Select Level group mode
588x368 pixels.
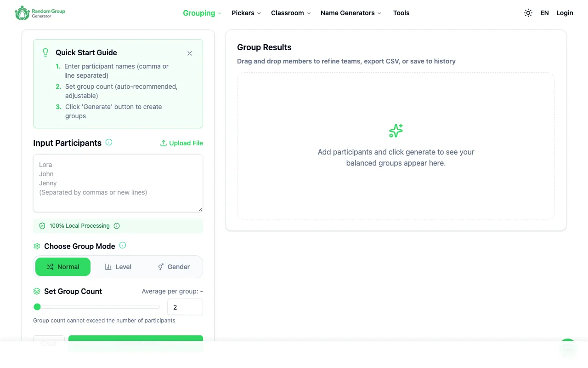[118, 267]
